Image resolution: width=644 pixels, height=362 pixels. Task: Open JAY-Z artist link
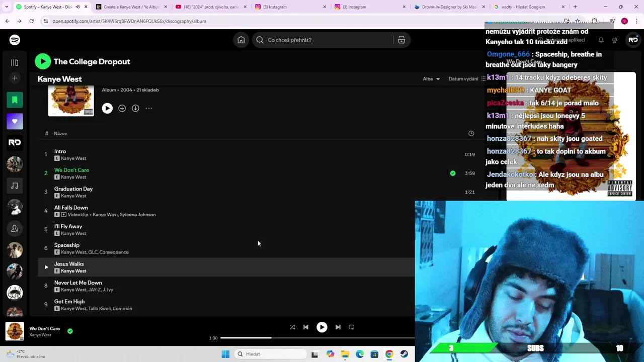tap(95, 290)
